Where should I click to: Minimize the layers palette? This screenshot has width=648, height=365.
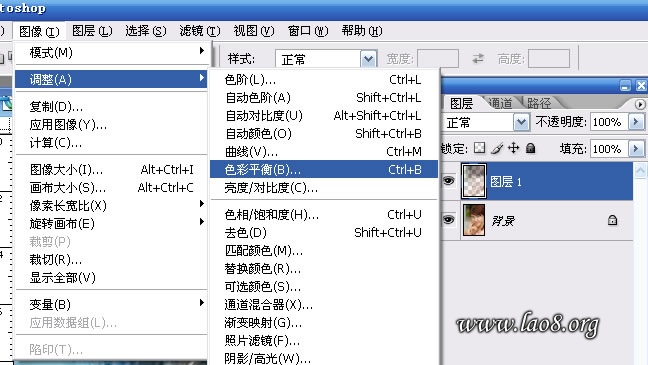tap(625, 86)
